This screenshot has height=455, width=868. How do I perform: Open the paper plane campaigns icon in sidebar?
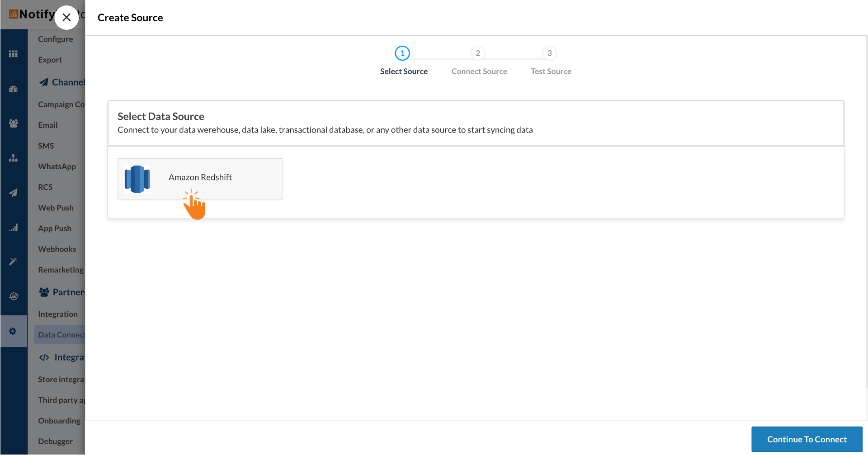pos(14,193)
